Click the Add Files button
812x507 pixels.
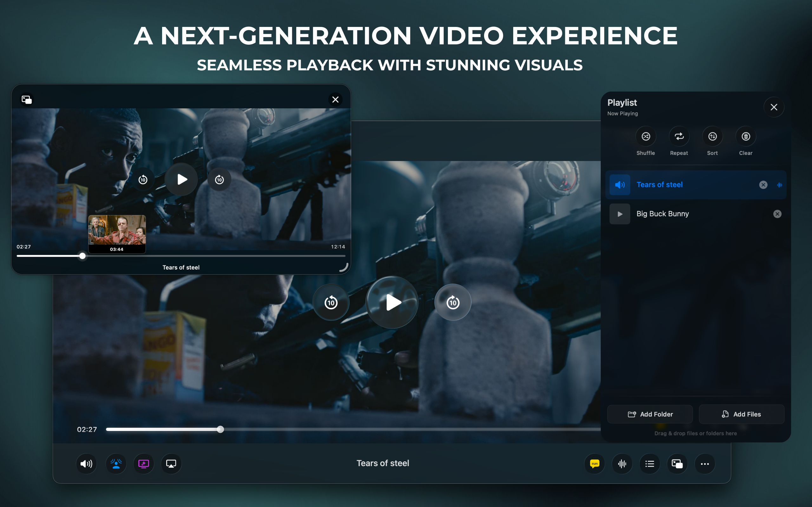pos(741,414)
